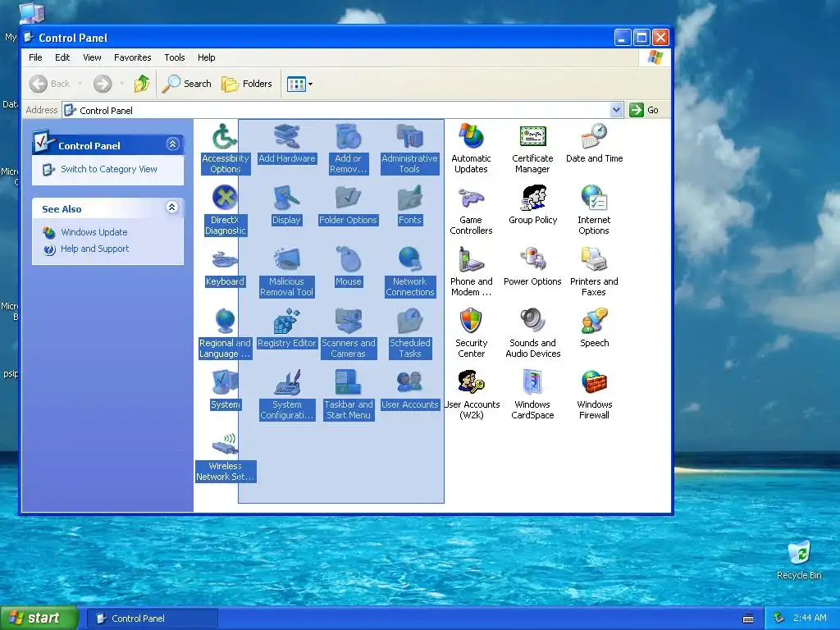This screenshot has height=630, width=840.
Task: Click the Windows Update link
Action: (x=94, y=232)
